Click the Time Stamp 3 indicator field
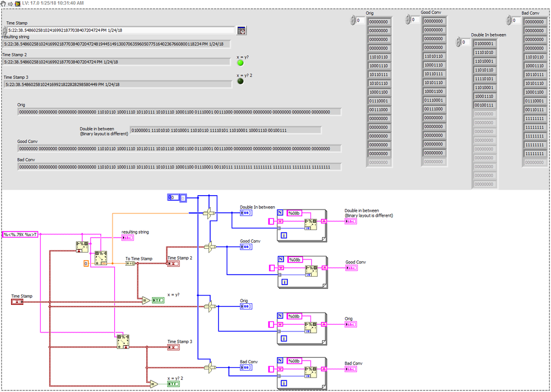This screenshot has height=392, width=551. click(x=117, y=85)
